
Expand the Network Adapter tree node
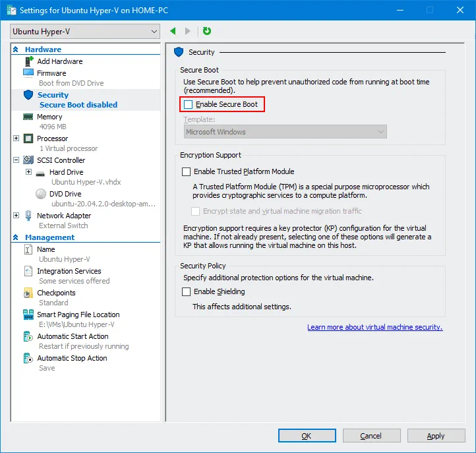click(16, 216)
